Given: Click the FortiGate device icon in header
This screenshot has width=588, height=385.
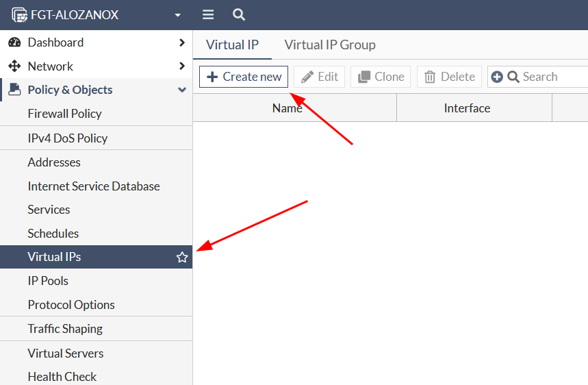Looking at the screenshot, I should click(19, 14).
